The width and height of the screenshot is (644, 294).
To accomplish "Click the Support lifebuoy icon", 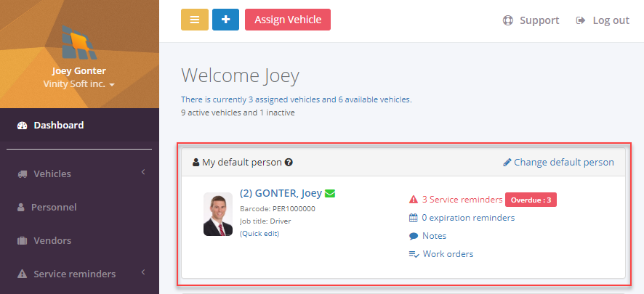I will [x=508, y=20].
